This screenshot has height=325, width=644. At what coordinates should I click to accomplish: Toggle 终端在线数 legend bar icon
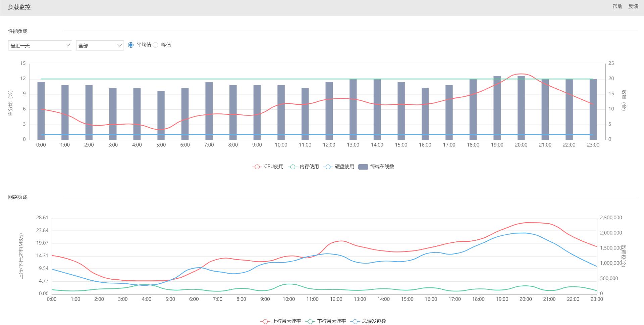[363, 167]
